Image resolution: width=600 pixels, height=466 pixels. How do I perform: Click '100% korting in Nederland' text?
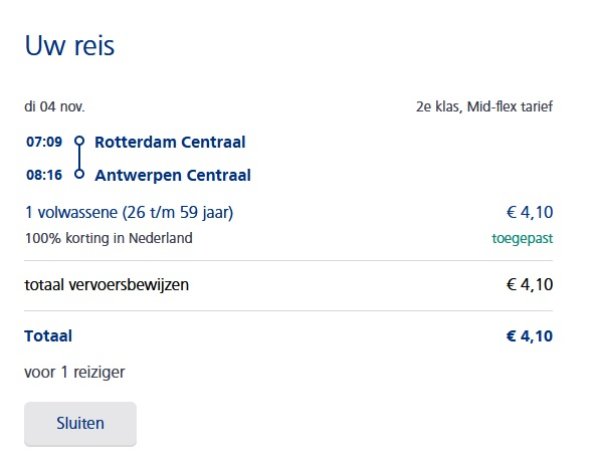[x=108, y=238]
